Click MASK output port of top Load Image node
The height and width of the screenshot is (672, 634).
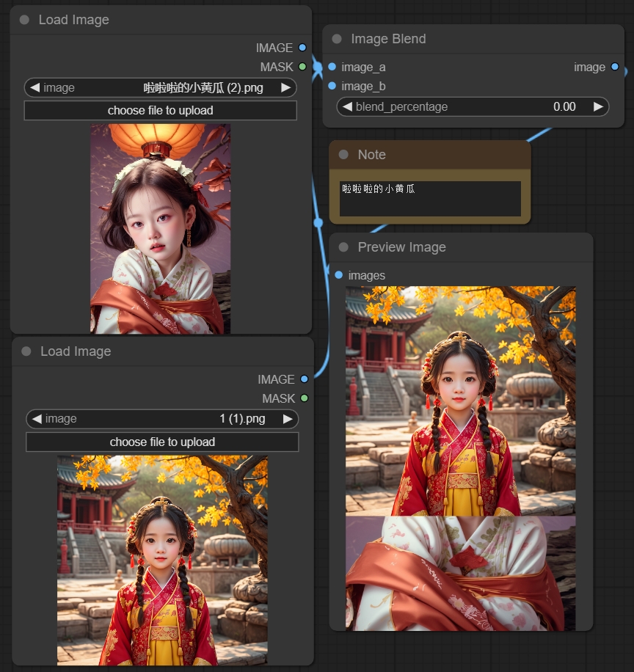pyautogui.click(x=302, y=67)
